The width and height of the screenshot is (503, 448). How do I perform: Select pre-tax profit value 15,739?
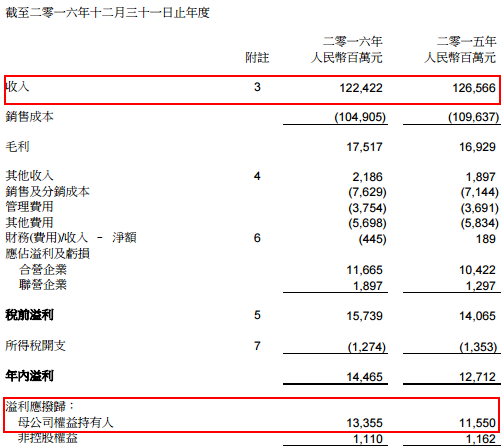364,316
